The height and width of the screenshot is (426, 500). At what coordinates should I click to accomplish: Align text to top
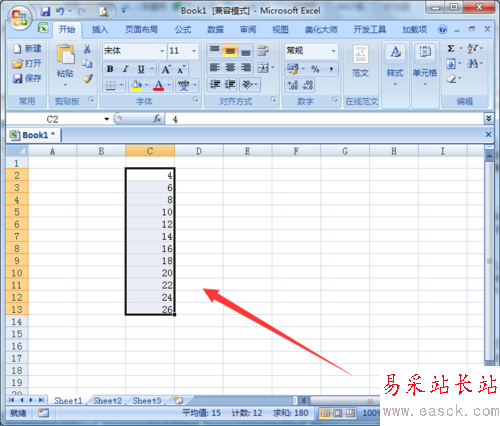[214, 51]
